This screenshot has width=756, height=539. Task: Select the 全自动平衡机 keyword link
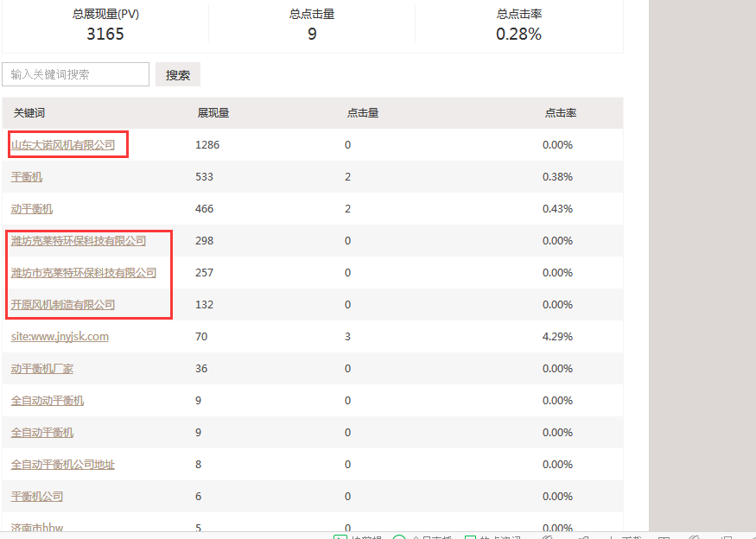click(42, 433)
